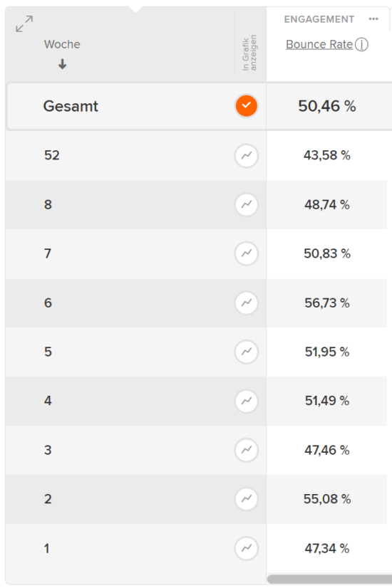Show week 6 in the chart
This screenshot has width=392, height=588.
point(247,303)
